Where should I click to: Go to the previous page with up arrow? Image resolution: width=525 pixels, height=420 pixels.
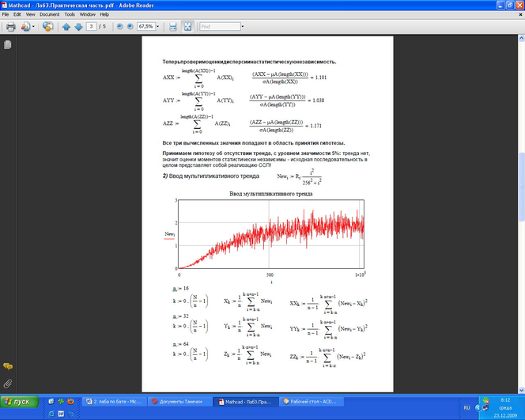(x=66, y=26)
